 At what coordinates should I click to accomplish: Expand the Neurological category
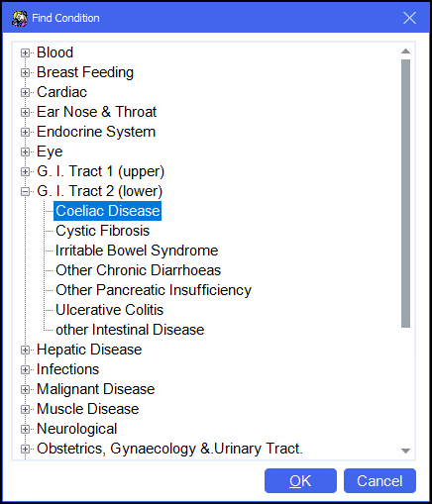click(x=25, y=429)
